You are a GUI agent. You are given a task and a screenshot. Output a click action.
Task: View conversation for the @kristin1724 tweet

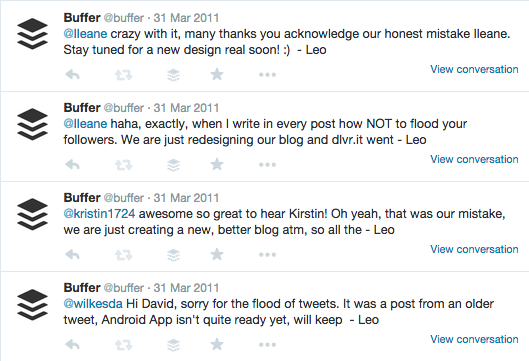click(474, 249)
